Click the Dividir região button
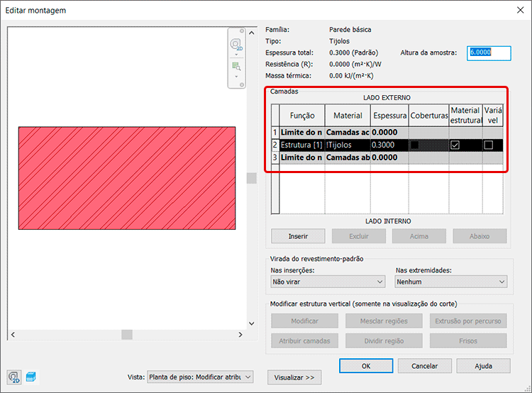The image size is (532, 393). click(384, 341)
